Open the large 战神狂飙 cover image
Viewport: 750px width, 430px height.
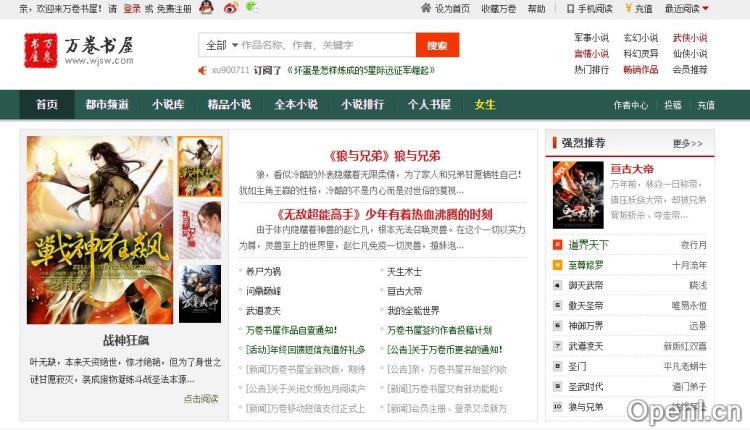99,231
